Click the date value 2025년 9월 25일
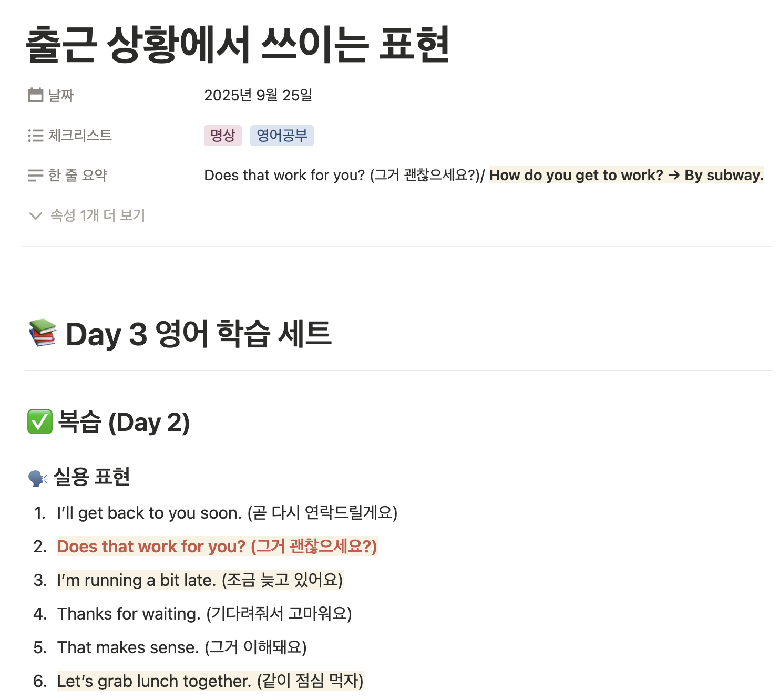Viewport: 779px width, 700px height. (258, 95)
